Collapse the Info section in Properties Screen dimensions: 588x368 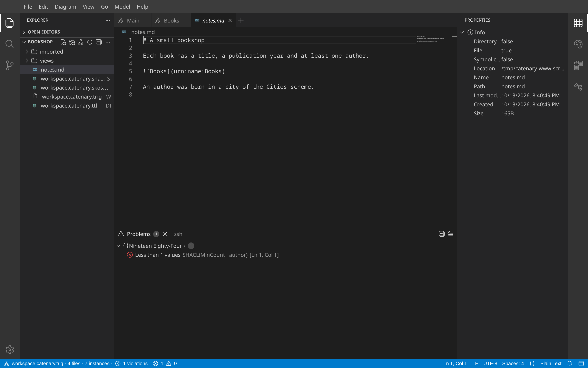pyautogui.click(x=462, y=32)
